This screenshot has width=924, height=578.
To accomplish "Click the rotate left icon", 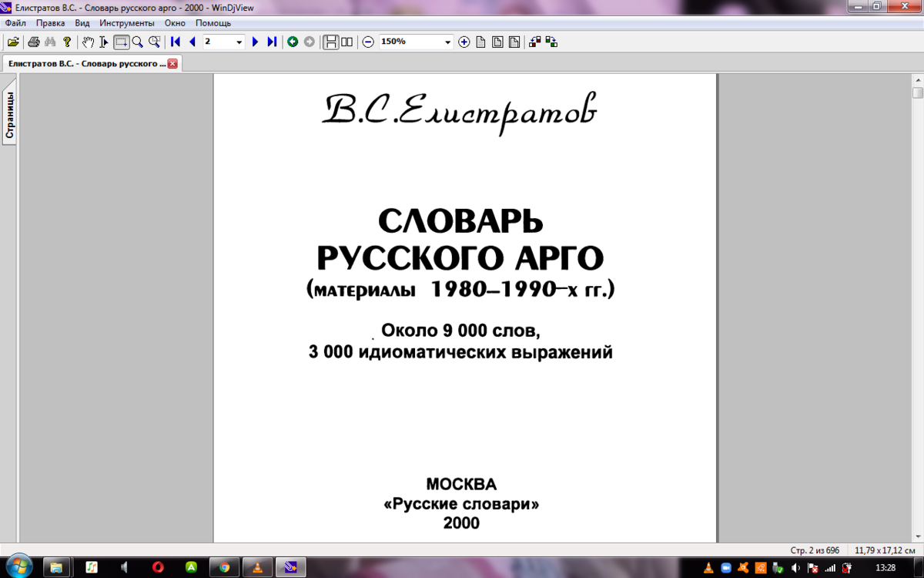I will point(535,42).
